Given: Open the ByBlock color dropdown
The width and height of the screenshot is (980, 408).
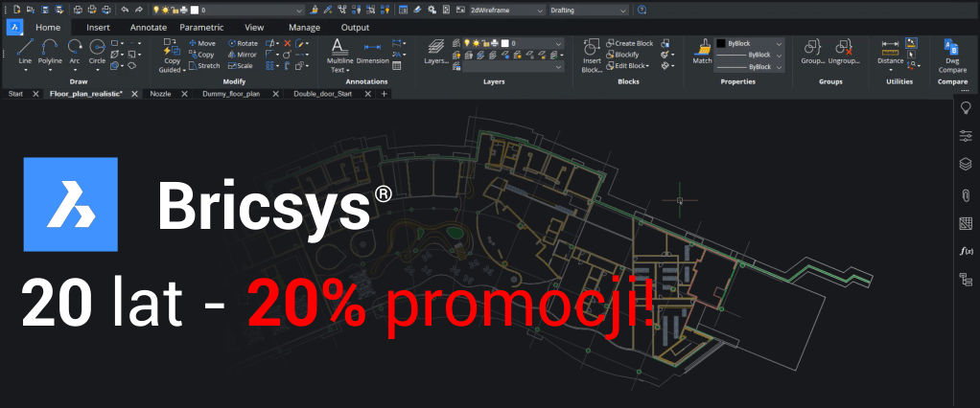Looking at the screenshot, I should [x=779, y=44].
